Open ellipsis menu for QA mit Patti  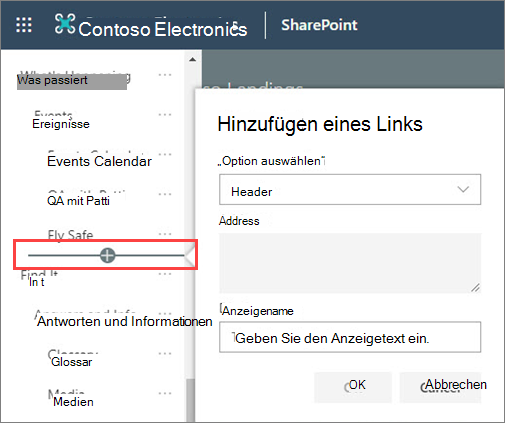click(x=165, y=194)
